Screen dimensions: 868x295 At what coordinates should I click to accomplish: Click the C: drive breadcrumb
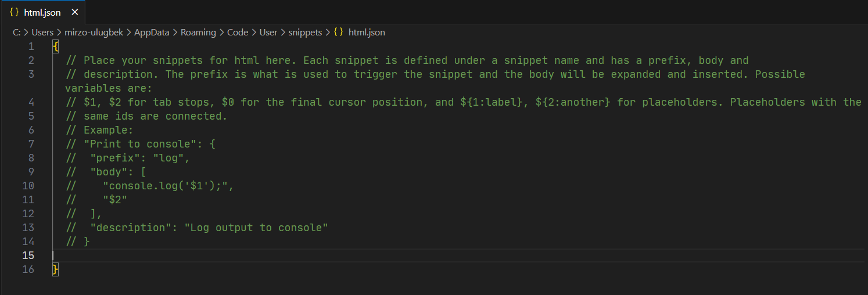(x=17, y=33)
